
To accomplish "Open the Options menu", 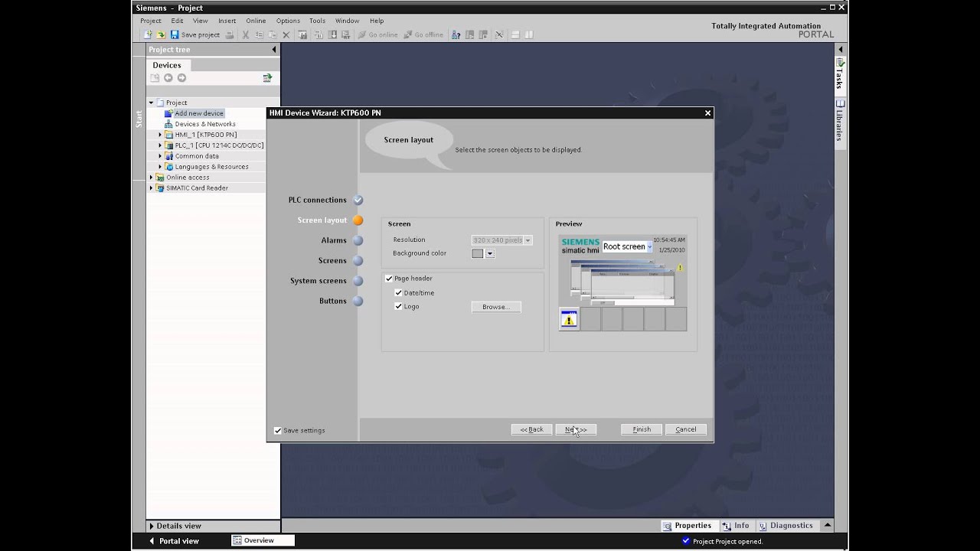I will point(288,21).
